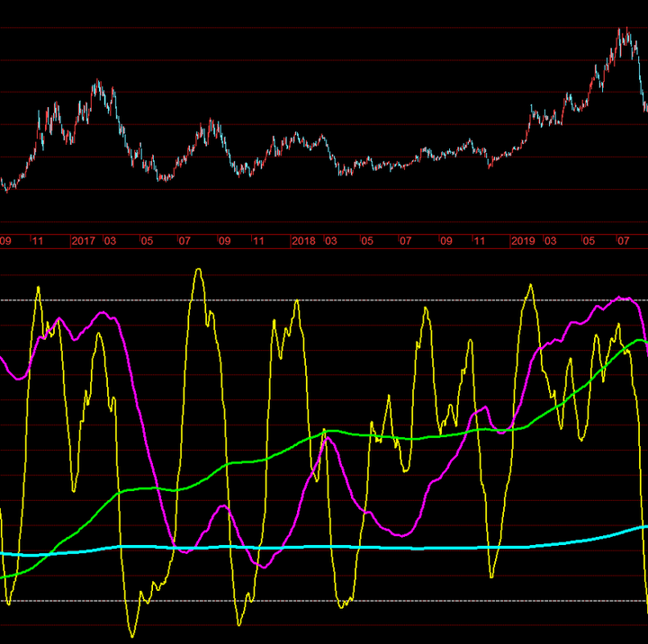The height and width of the screenshot is (644, 648).
Task: Click the 11 month label just before 2018
Action: [258, 241]
